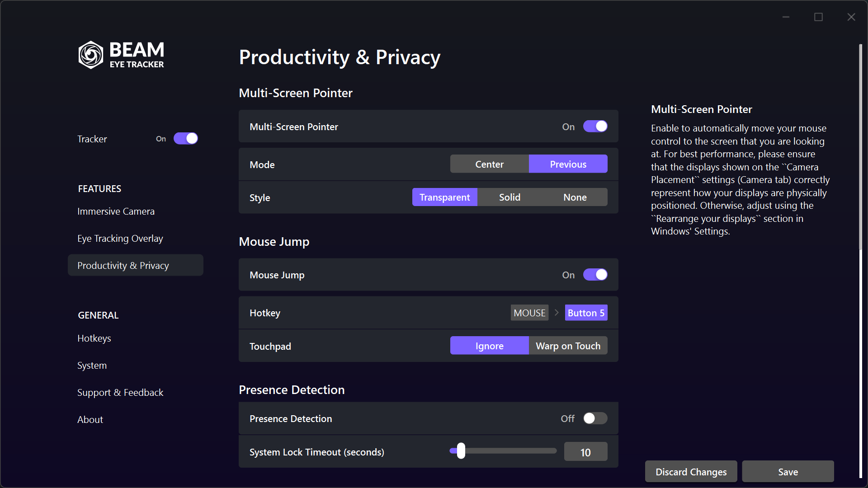Minimize the Beam window
This screenshot has height=488, width=868.
point(786,17)
